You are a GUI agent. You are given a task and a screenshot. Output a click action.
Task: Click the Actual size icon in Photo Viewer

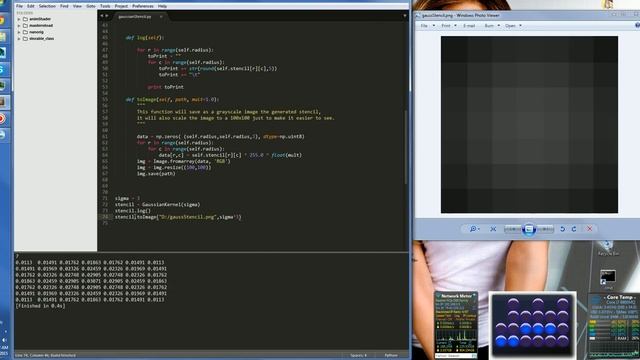pyautogui.click(x=493, y=229)
